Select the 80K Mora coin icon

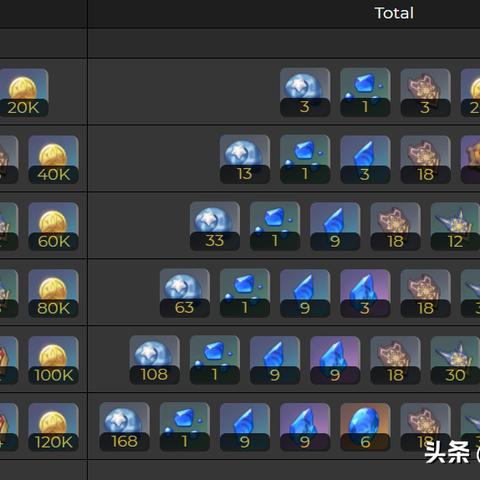(x=53, y=293)
